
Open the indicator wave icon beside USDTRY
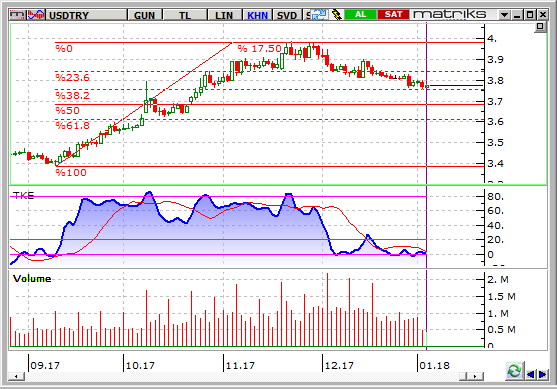[37, 15]
